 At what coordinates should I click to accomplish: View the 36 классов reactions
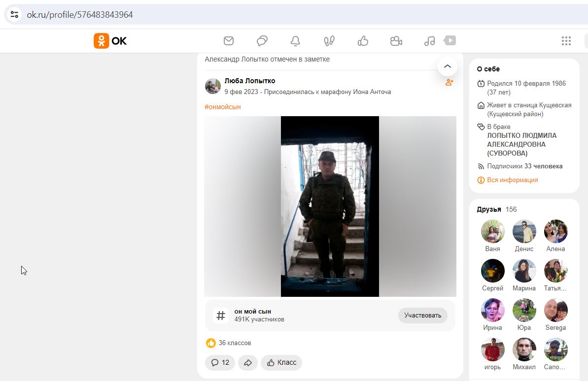pyautogui.click(x=235, y=343)
